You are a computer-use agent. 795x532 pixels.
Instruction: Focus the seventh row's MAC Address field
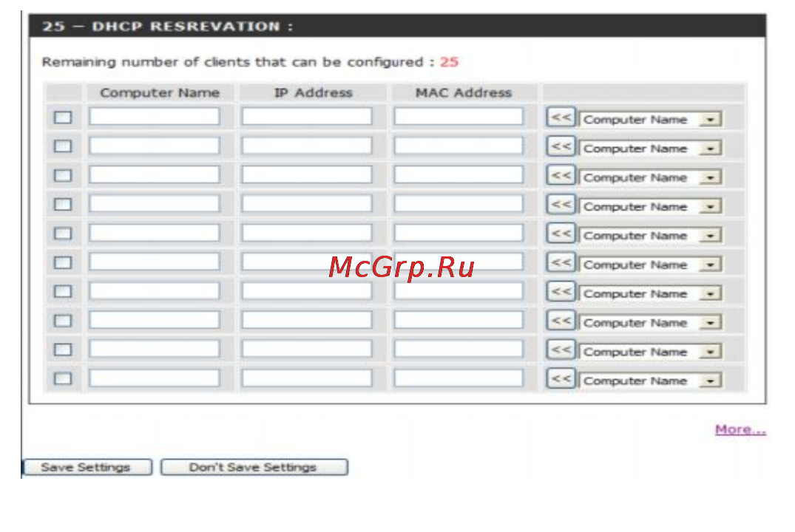point(459,290)
